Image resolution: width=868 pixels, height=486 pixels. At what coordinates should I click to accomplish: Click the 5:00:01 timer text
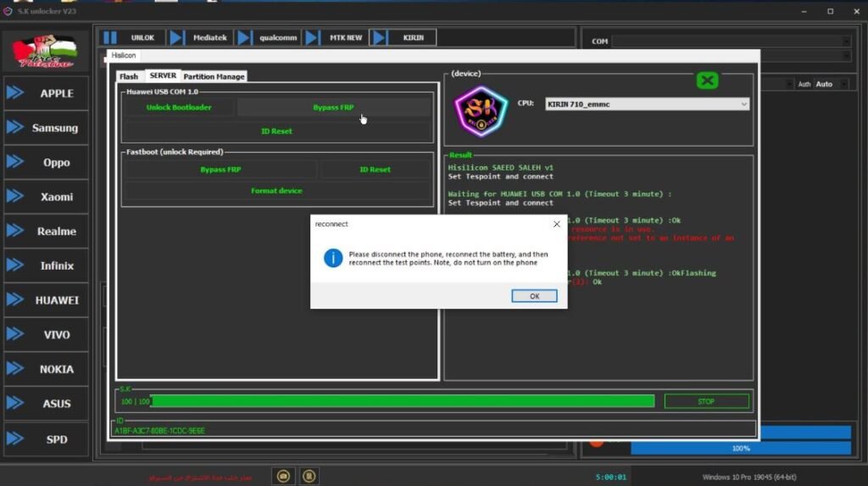[611, 478]
